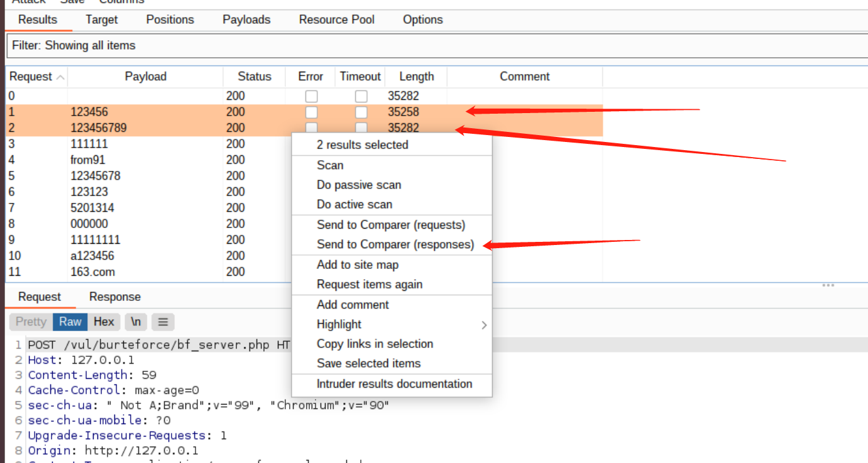Toggle the Timeout checkbox in request 0 row

[361, 96]
